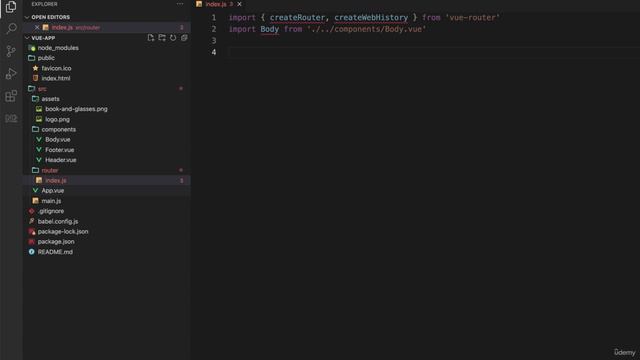The height and width of the screenshot is (360, 640).
Task: Open README.md file
Action: pos(55,252)
